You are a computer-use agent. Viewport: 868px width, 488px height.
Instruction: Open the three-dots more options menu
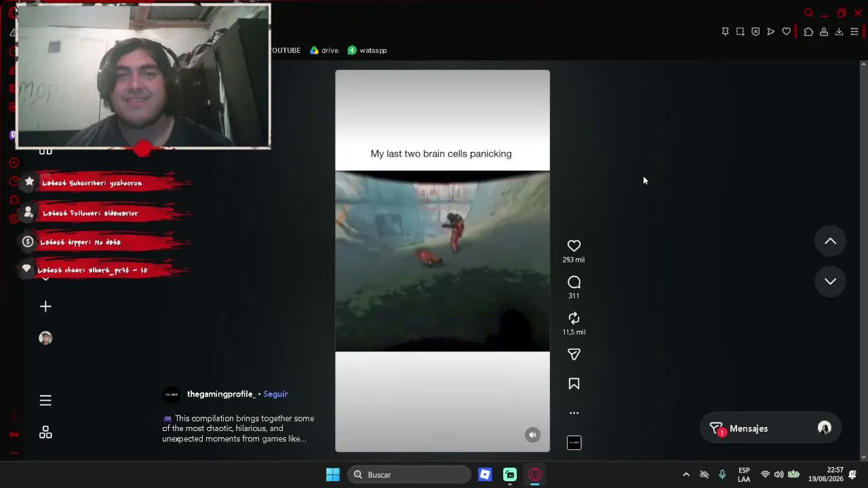pyautogui.click(x=574, y=413)
